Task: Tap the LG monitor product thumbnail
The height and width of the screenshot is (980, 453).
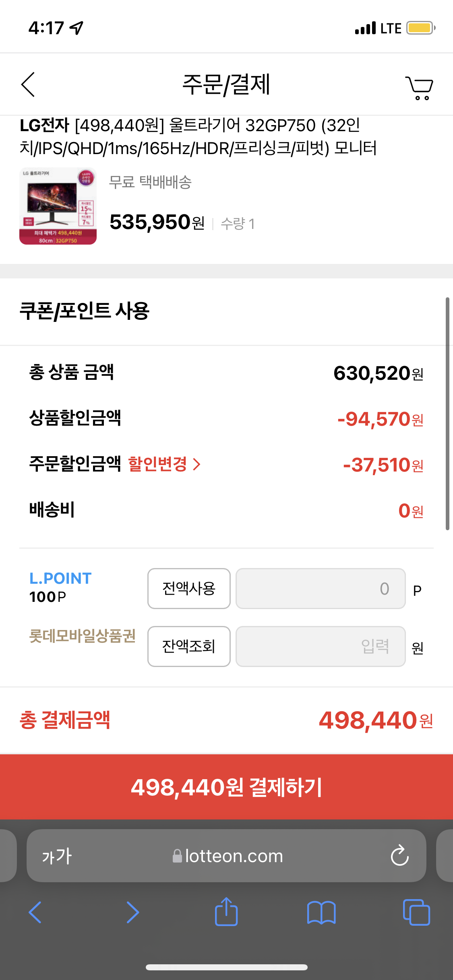Action: point(58,206)
